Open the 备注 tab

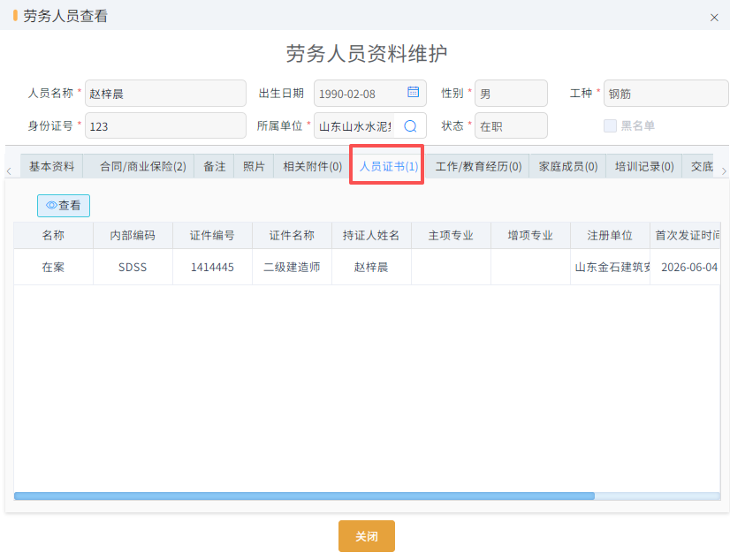tap(214, 167)
